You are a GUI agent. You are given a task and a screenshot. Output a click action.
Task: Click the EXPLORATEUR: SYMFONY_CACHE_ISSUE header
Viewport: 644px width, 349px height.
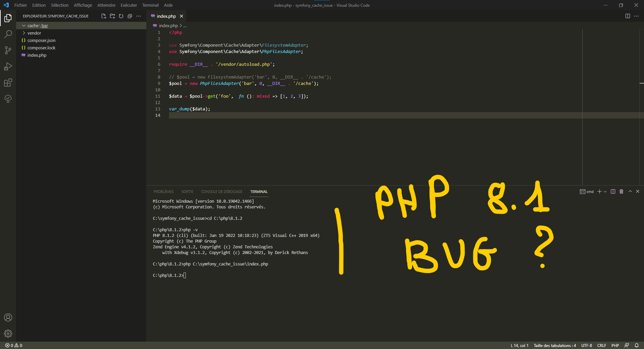(x=56, y=16)
